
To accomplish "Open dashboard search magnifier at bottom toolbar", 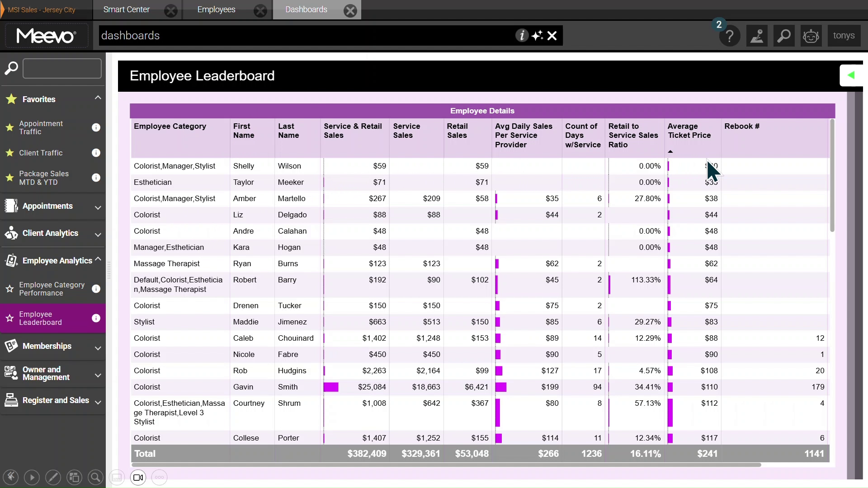I will coord(95,477).
